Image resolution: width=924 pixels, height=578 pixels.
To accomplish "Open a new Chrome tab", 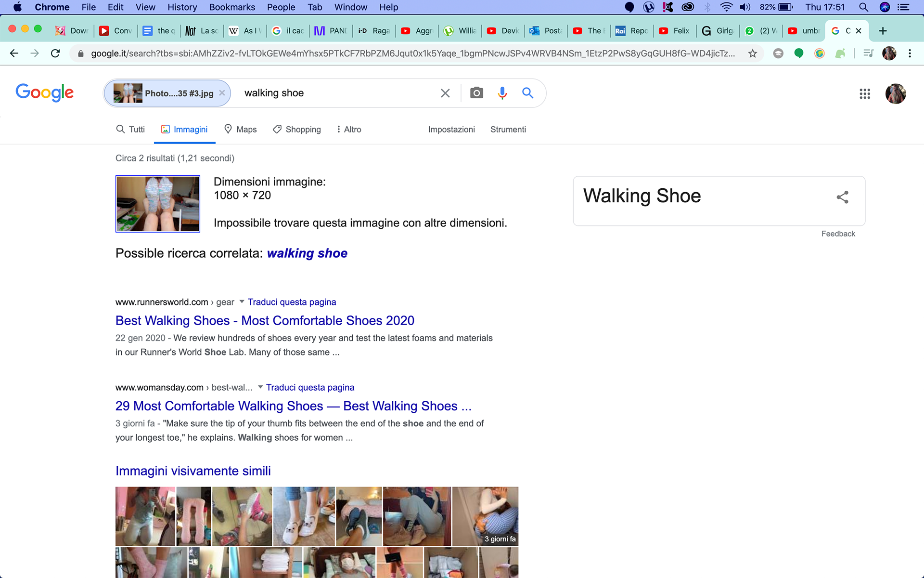I will point(883,31).
